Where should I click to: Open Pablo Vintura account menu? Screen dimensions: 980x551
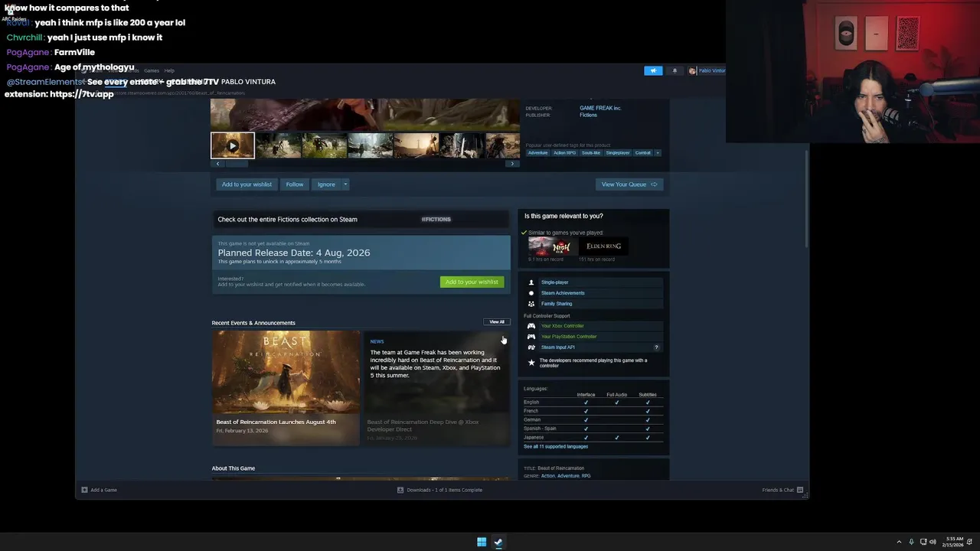[x=707, y=70]
